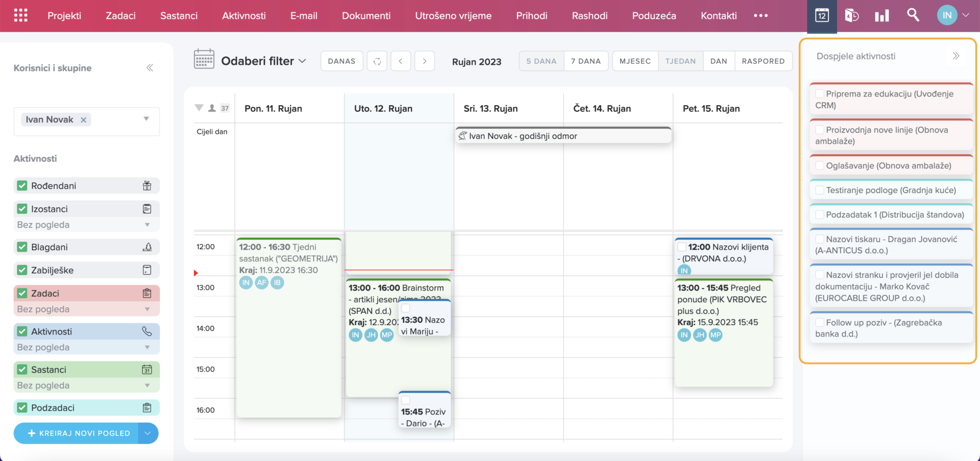
Task: Open the calendar icon in top bar
Action: coord(822,15)
